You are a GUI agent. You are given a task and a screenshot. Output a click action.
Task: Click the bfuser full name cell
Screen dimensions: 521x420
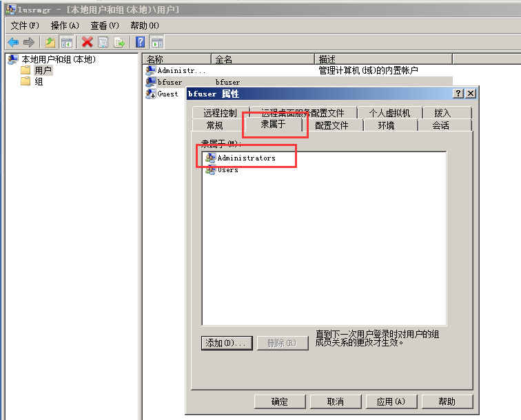(x=227, y=82)
